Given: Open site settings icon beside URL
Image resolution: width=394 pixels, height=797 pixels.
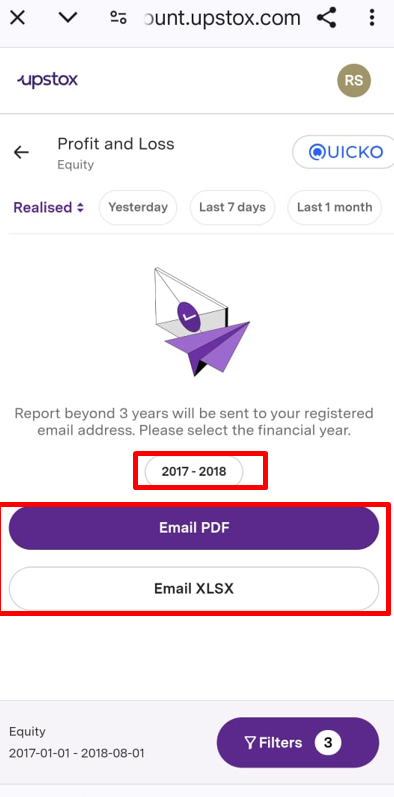Looking at the screenshot, I should tap(118, 18).
